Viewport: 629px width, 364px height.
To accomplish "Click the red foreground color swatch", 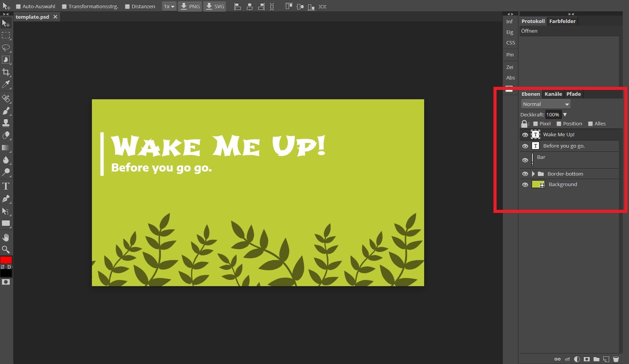I will coord(6,260).
